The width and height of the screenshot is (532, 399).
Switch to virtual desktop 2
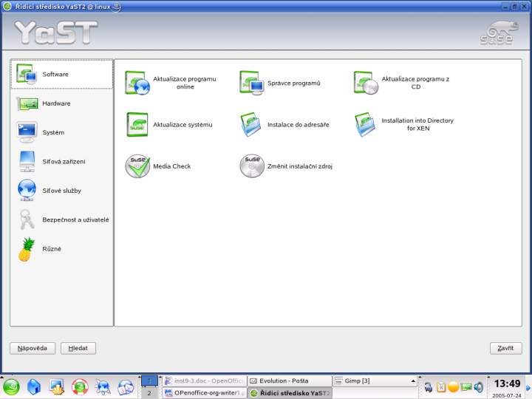click(149, 393)
